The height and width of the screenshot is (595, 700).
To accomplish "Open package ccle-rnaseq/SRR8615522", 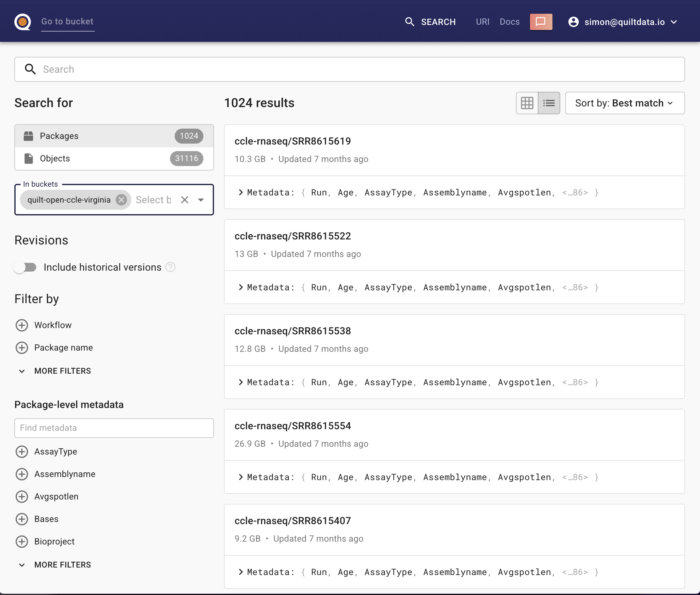I will 293,236.
